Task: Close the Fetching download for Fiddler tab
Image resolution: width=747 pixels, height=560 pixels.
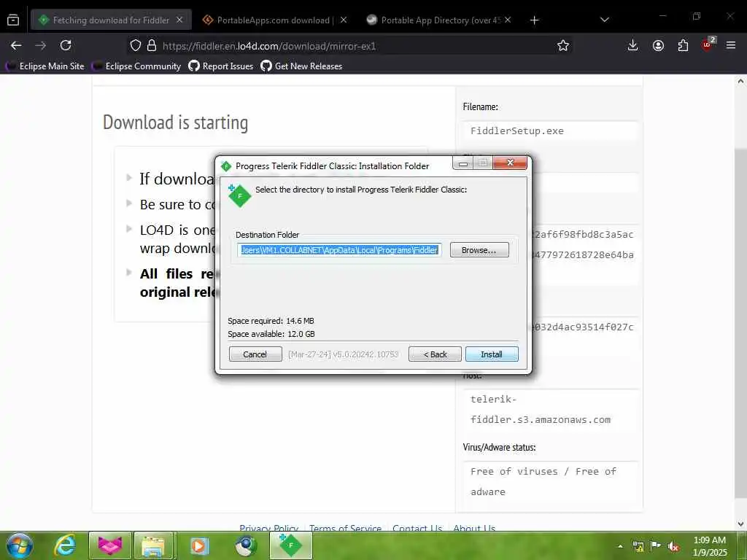Action: tap(179, 20)
